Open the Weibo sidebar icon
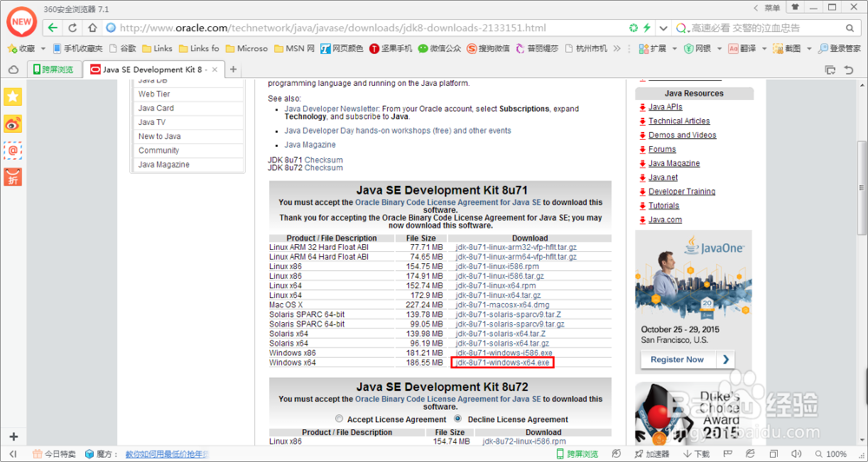868x462 pixels. coord(13,123)
